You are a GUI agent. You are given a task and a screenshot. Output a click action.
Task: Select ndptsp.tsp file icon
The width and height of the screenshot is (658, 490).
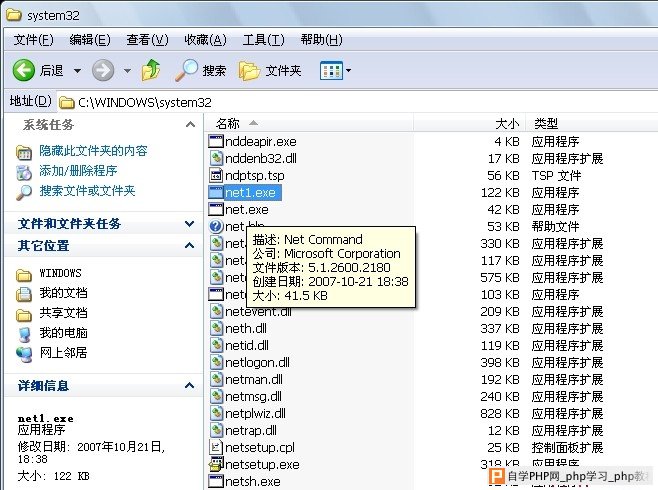216,175
